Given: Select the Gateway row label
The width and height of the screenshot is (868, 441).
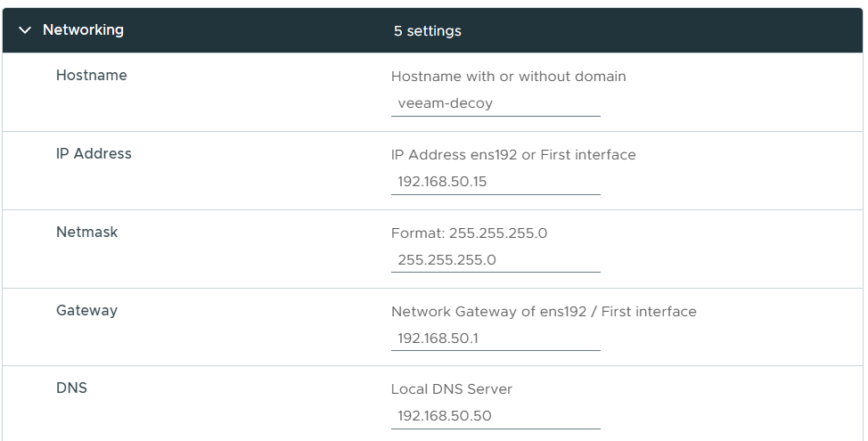Looking at the screenshot, I should (x=86, y=311).
